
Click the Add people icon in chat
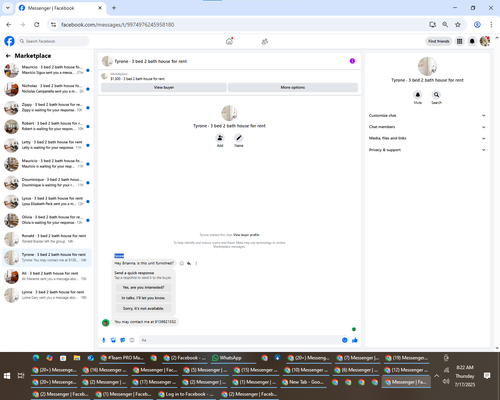click(220, 138)
